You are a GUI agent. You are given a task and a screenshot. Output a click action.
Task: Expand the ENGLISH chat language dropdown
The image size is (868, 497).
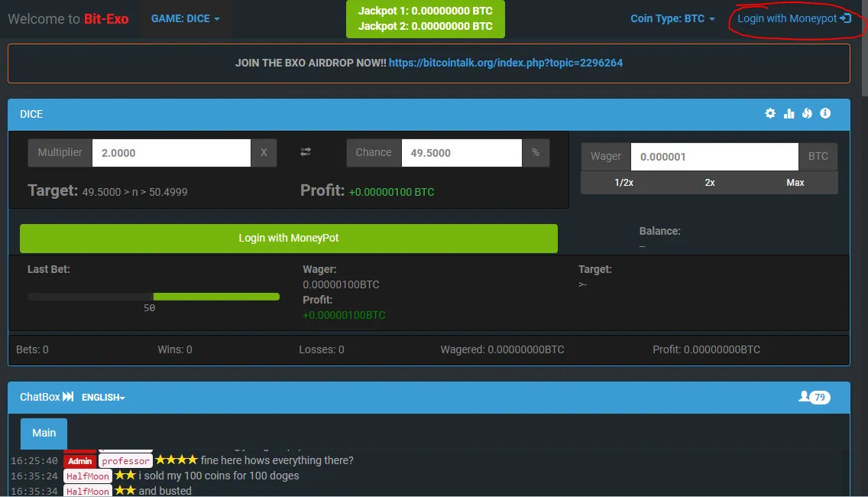point(103,398)
